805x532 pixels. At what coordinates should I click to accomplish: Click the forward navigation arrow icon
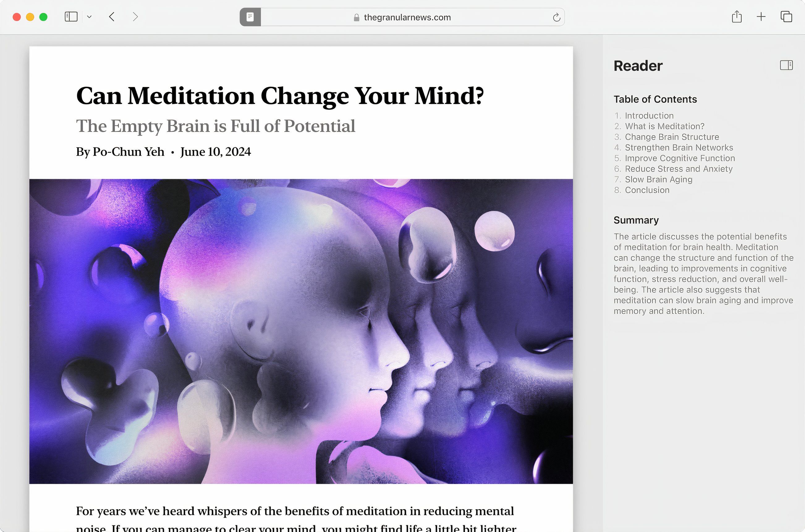135,17
